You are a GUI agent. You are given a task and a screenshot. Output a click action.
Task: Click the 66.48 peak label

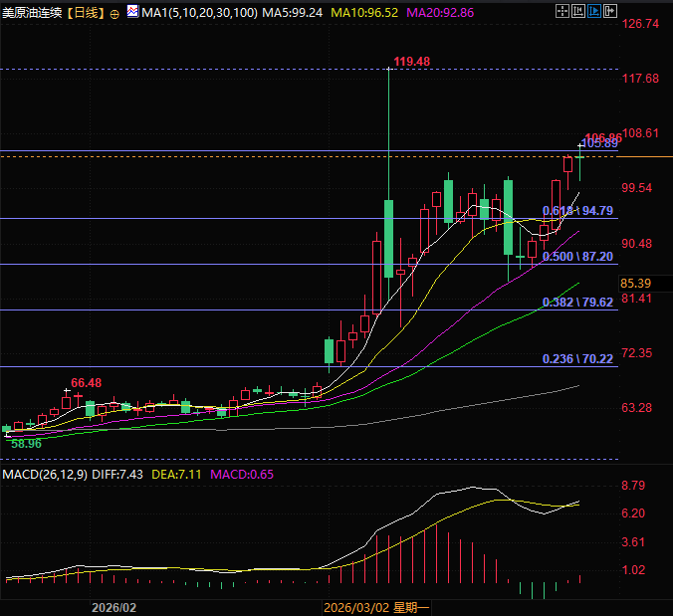tap(87, 383)
